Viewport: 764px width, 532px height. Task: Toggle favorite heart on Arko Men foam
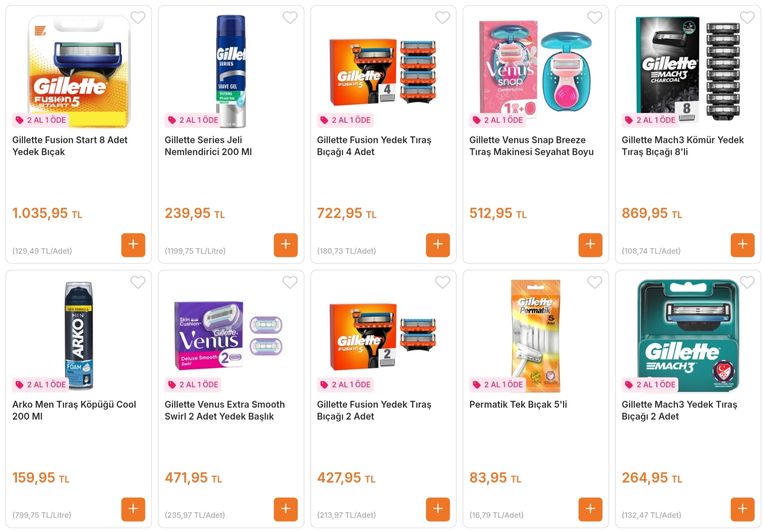point(138,282)
